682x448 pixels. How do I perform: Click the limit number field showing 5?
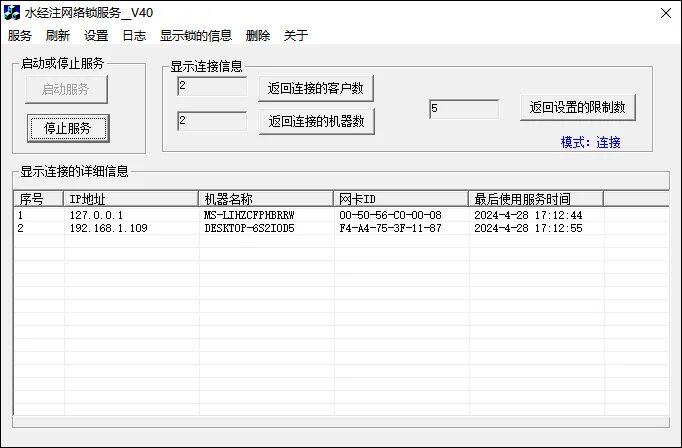click(464, 109)
